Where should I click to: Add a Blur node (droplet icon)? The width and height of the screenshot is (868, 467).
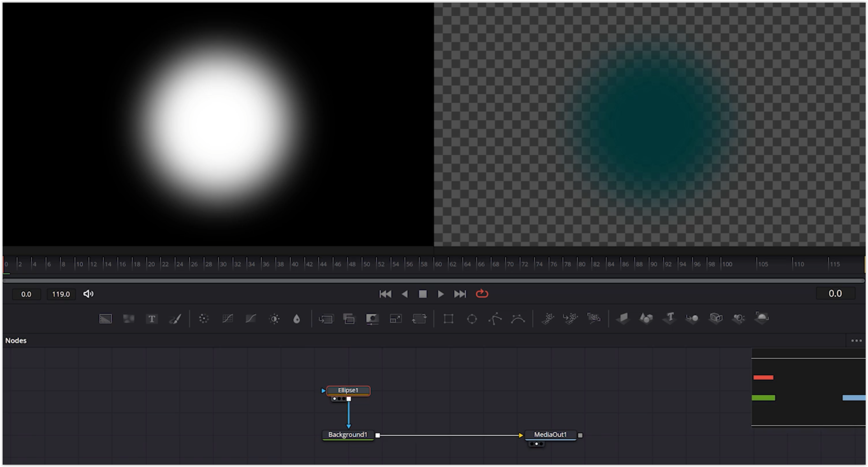click(297, 319)
